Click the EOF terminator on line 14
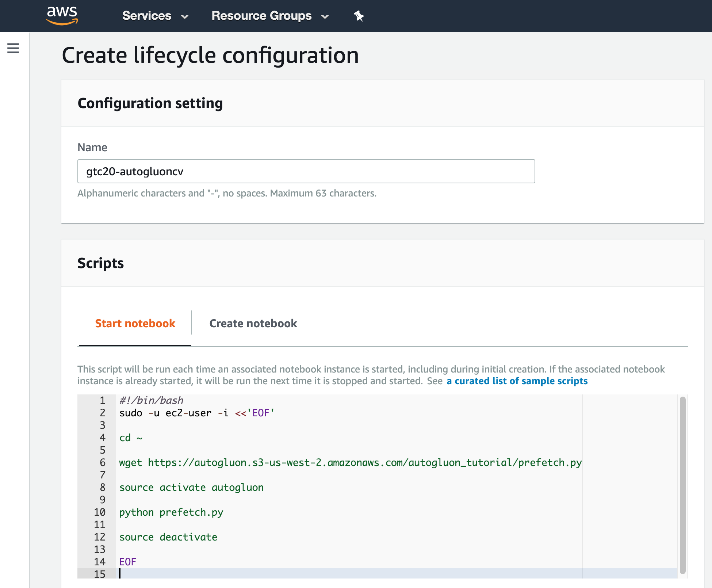Screen dimensions: 712x588 127,562
